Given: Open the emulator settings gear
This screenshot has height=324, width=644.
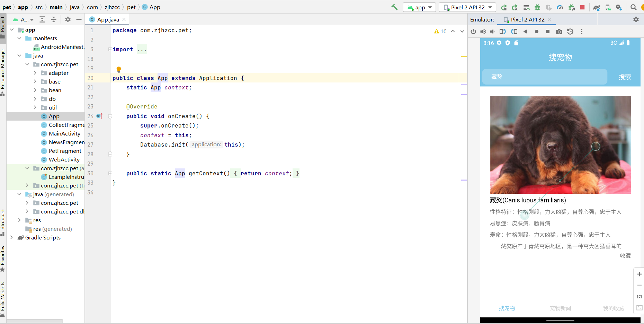Looking at the screenshot, I should click(x=636, y=19).
